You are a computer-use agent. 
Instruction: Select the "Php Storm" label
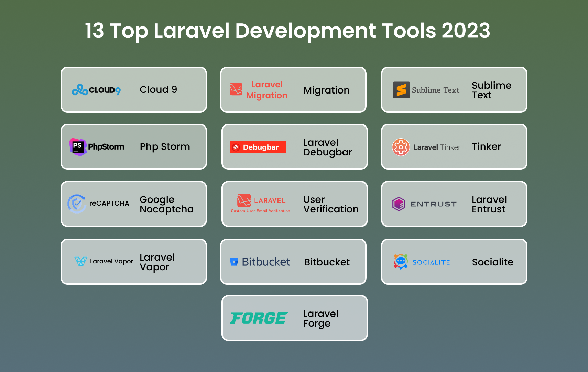coord(165,147)
